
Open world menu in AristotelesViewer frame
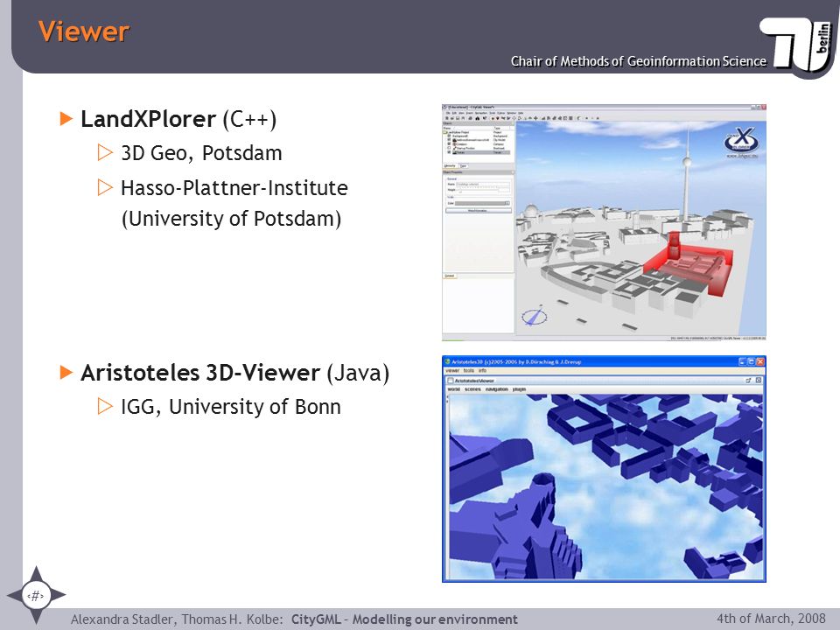[454, 388]
